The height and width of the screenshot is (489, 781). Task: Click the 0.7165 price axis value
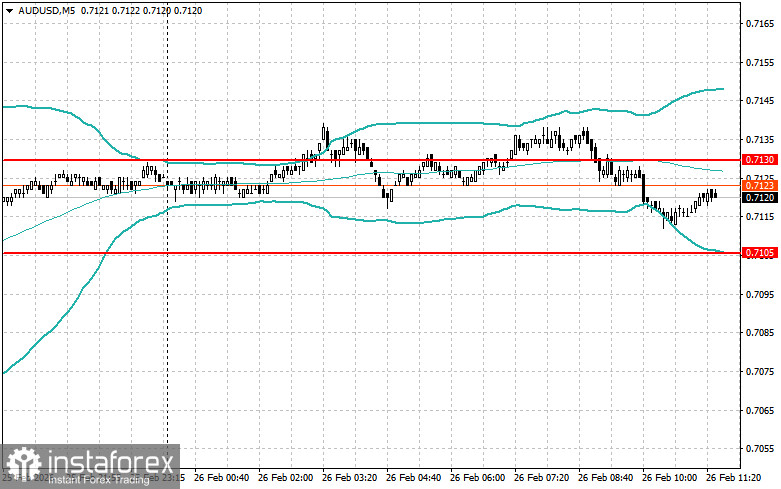(x=760, y=23)
